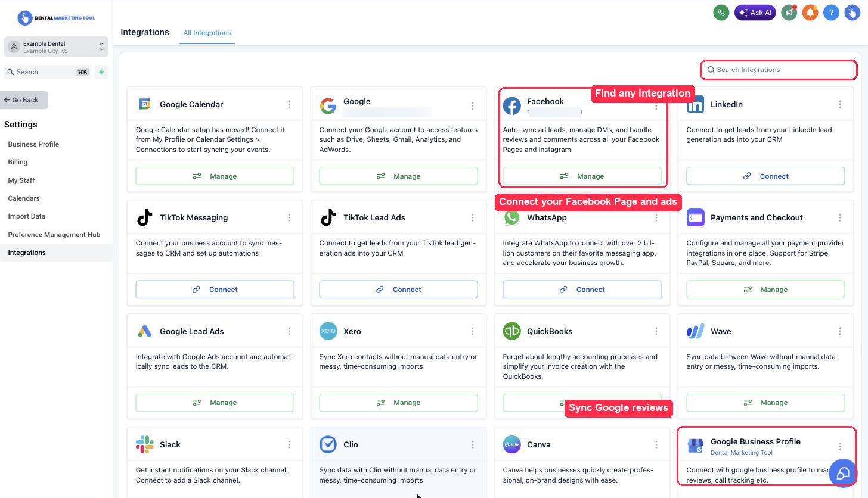Open Slack card three-dot menu
This screenshot has height=498, width=868.
coord(289,444)
